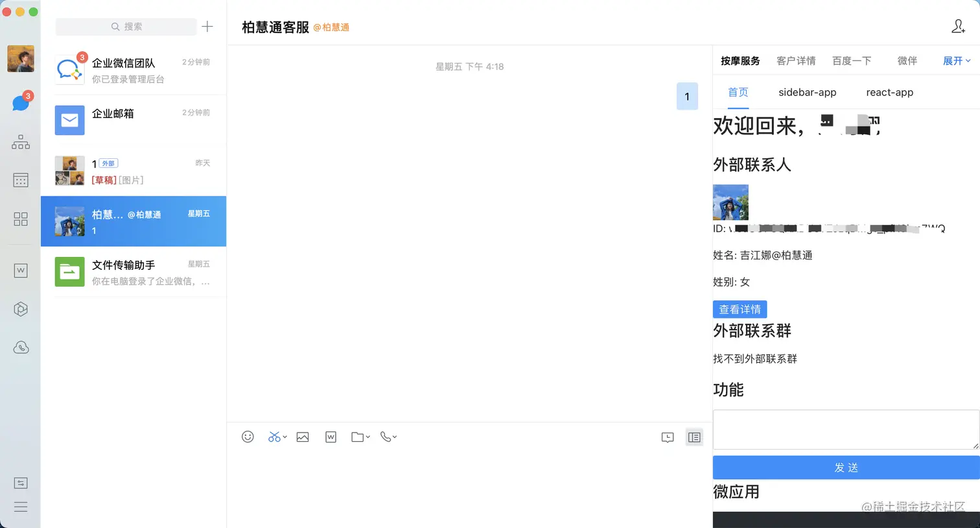Expand tabs with 展开 dropdown
The height and width of the screenshot is (528, 980).
(957, 61)
